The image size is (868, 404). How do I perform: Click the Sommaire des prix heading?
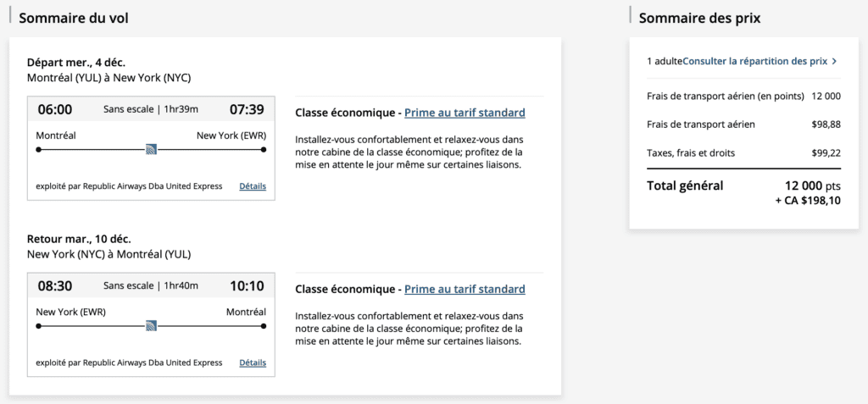[699, 18]
